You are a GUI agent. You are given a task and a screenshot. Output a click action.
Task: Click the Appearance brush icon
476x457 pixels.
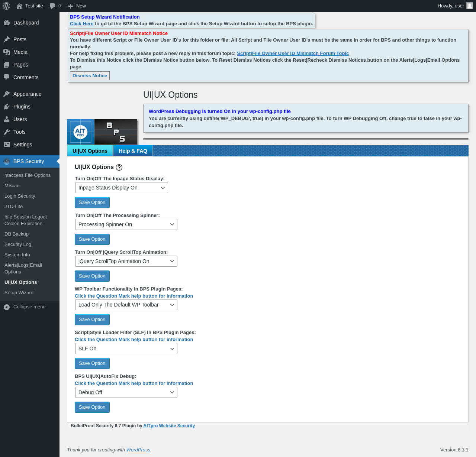[7, 94]
